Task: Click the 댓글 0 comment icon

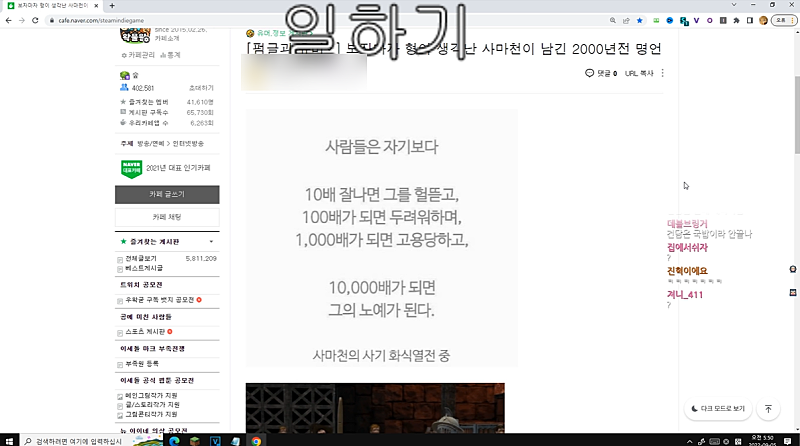Action: tap(601, 73)
